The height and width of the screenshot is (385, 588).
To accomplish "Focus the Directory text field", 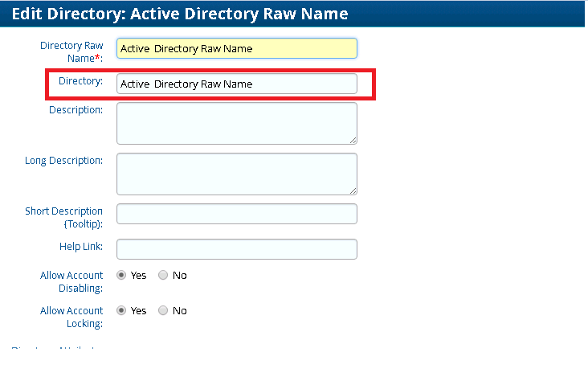I will 237,84.
